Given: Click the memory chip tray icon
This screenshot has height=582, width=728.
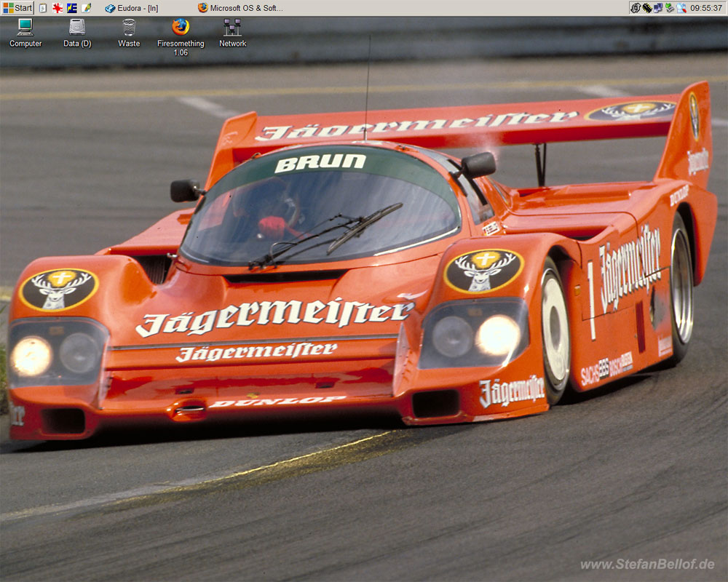Looking at the screenshot, I should coord(646,8).
